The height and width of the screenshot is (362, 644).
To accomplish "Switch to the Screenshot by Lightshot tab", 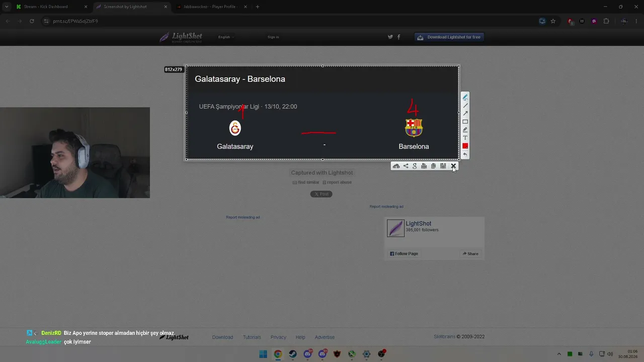I will click(131, 7).
